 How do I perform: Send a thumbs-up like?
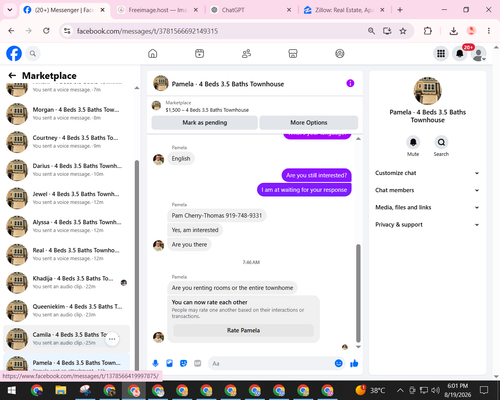tap(354, 363)
